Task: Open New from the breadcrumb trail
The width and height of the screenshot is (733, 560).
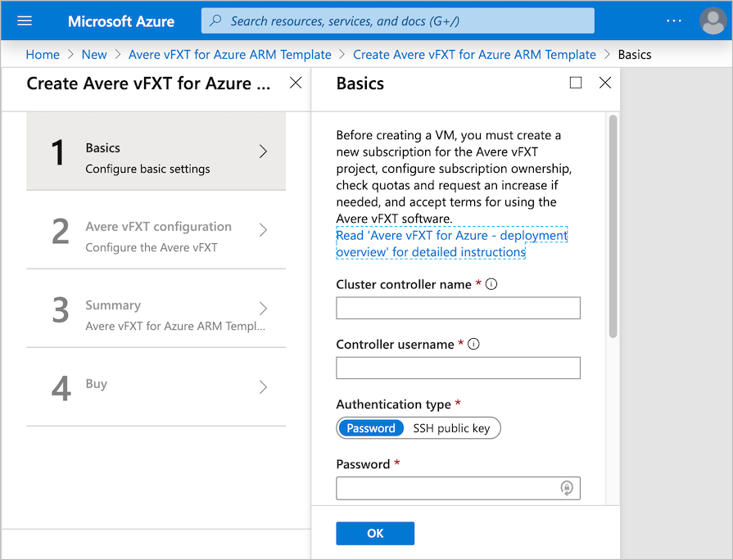Action: pos(94,54)
